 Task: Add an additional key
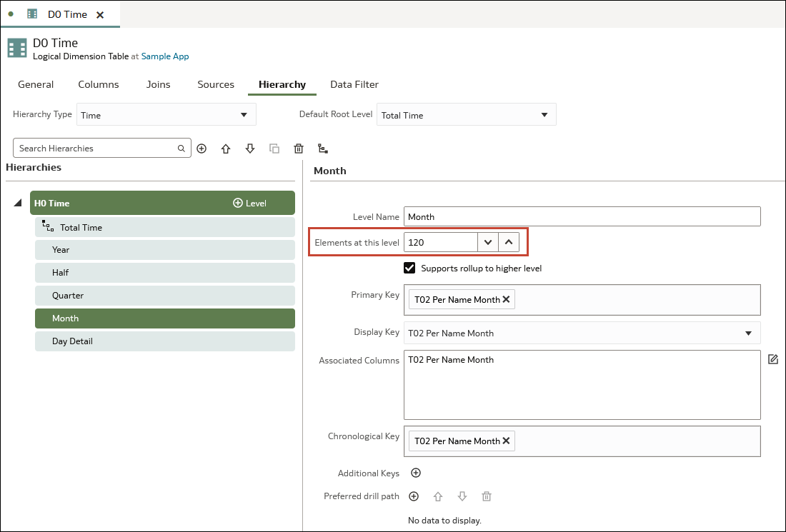point(416,473)
